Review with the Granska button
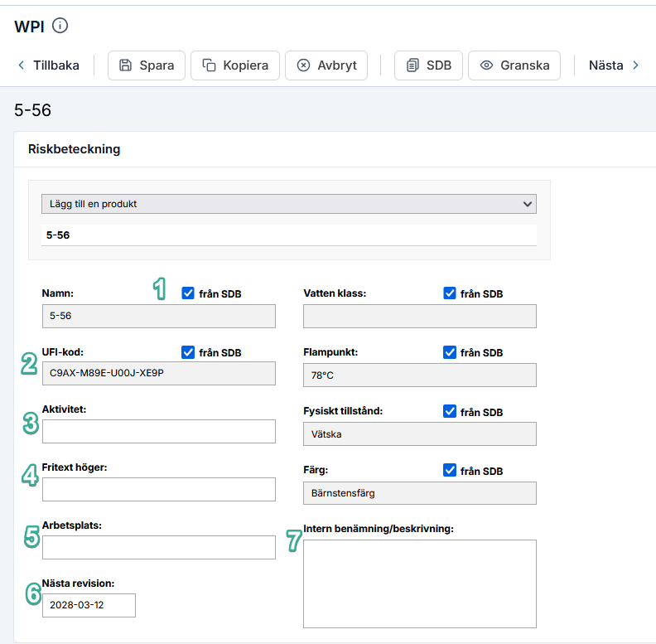656x644 pixels. (514, 65)
